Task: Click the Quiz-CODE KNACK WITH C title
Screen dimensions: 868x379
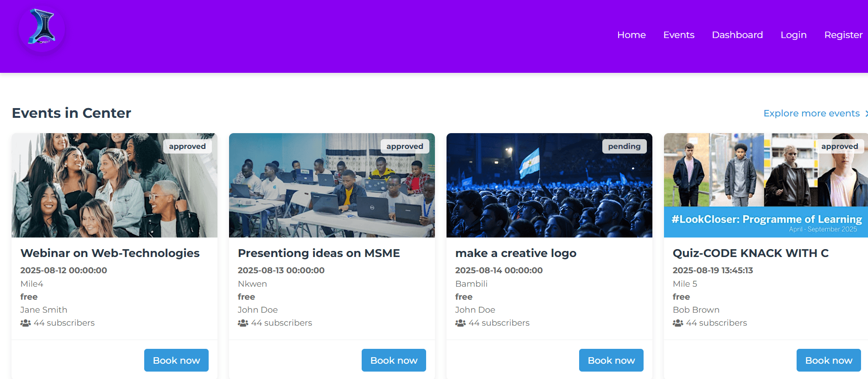Action: click(x=751, y=253)
